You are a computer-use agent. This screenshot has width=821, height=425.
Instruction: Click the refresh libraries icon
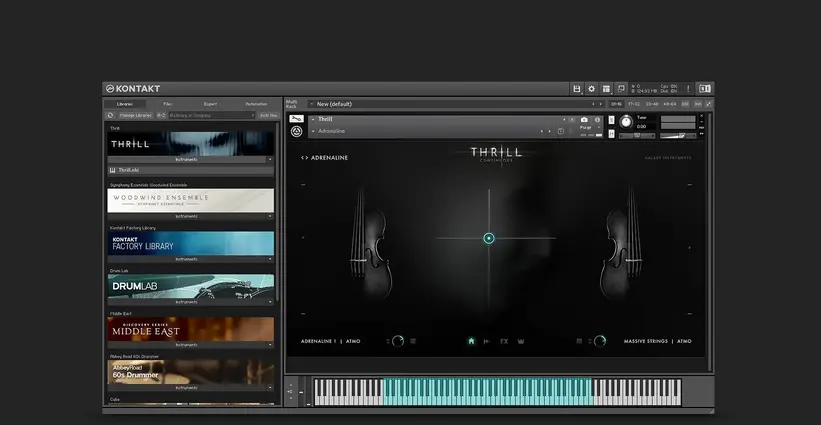(110, 115)
